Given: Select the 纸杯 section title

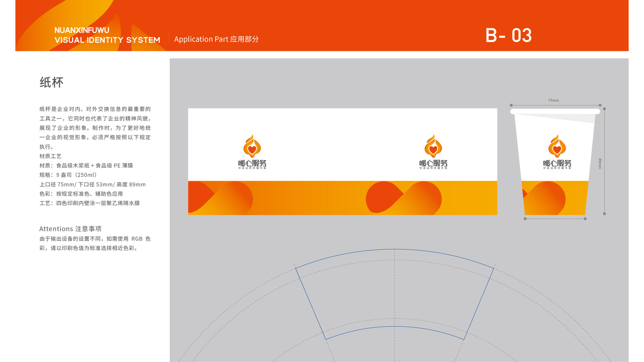Looking at the screenshot, I should click(x=51, y=82).
